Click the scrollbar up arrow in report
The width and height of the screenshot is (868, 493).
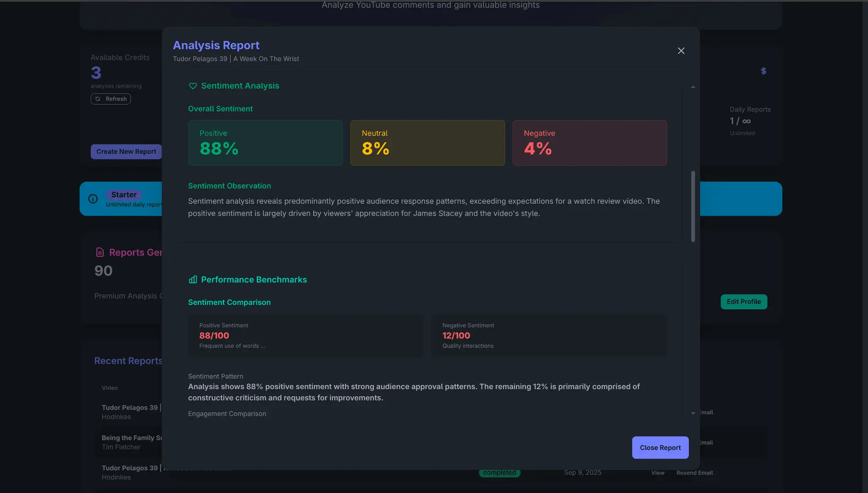[693, 87]
